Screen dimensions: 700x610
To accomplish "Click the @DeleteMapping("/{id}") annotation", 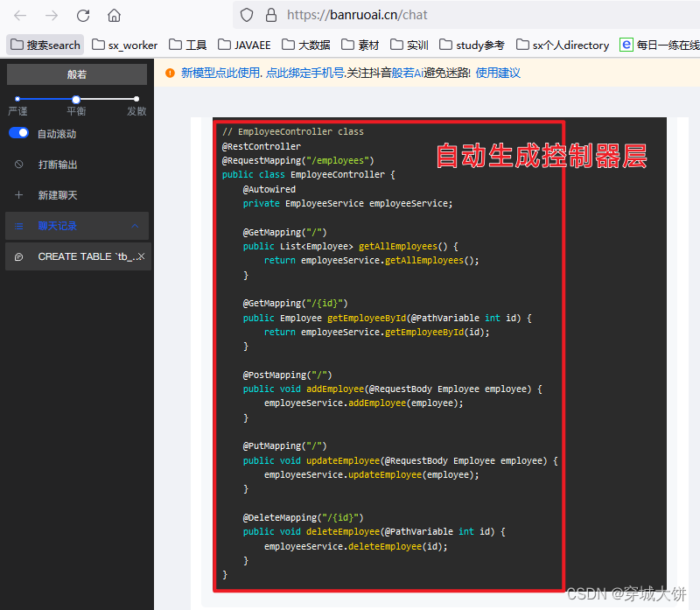I will click(303, 517).
